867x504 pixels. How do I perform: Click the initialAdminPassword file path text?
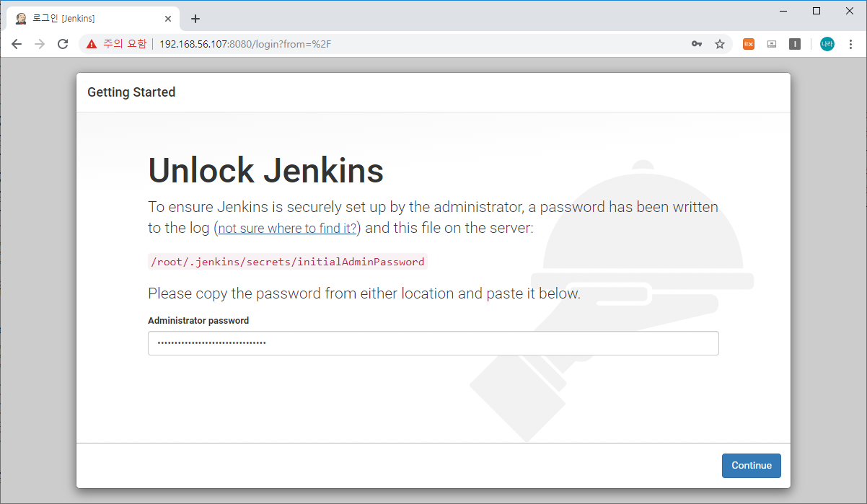287,262
